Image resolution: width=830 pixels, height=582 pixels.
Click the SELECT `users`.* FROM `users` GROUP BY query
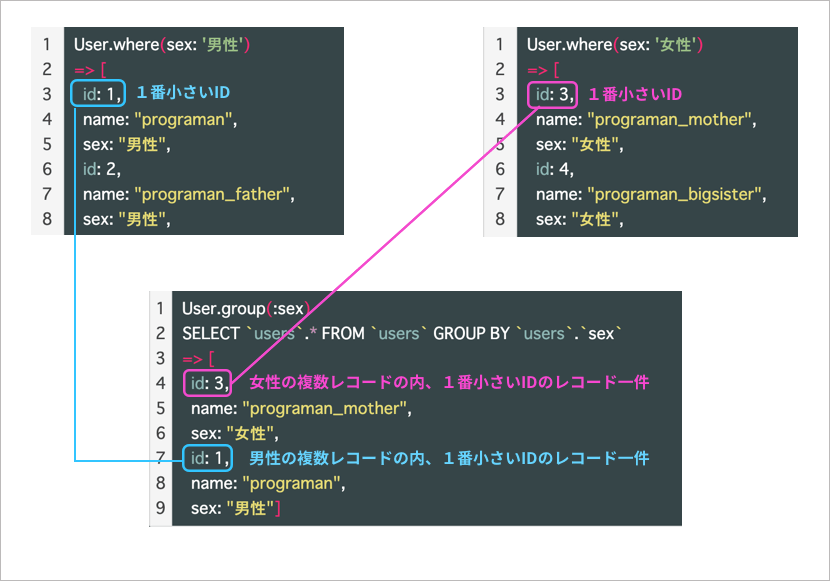(402, 334)
